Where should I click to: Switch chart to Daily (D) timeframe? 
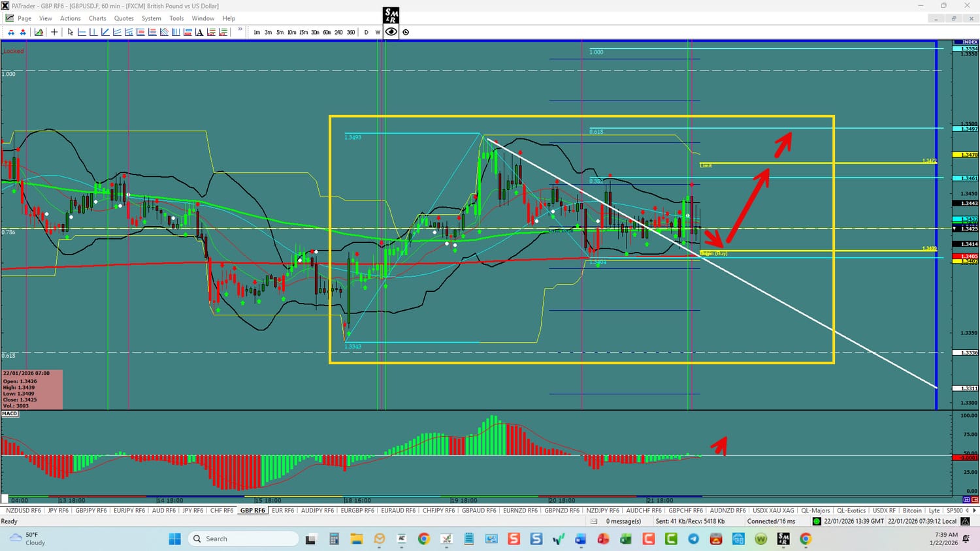click(366, 32)
